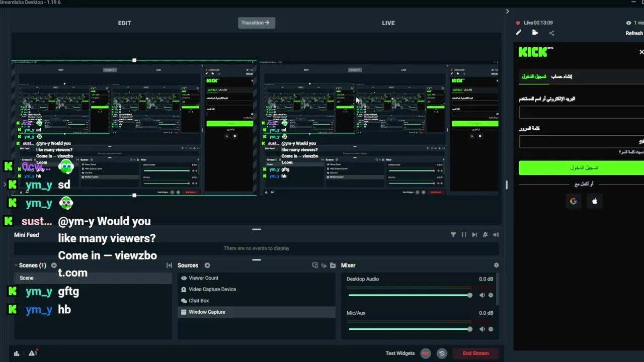Click Test Widgets
644x362 pixels.
point(400,353)
